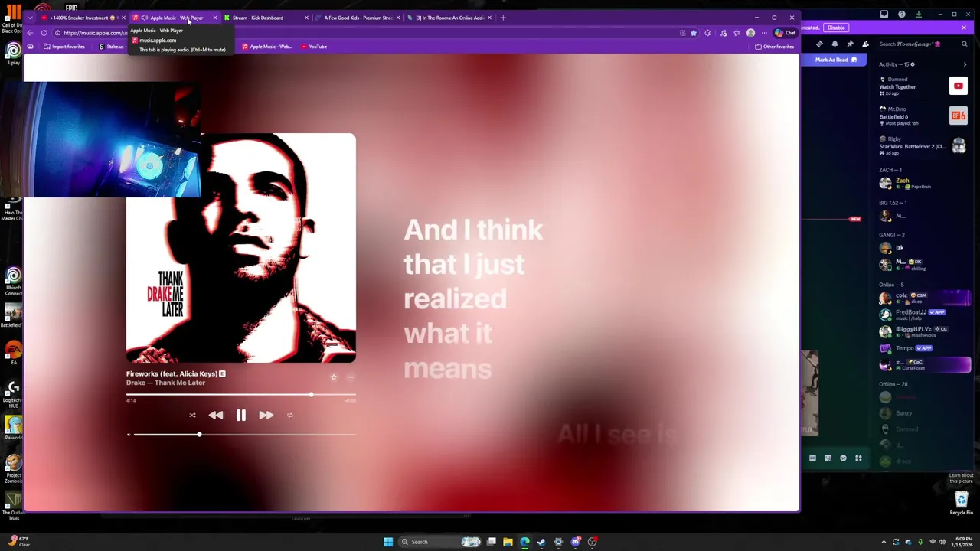Select offline member Banzy

(923, 413)
